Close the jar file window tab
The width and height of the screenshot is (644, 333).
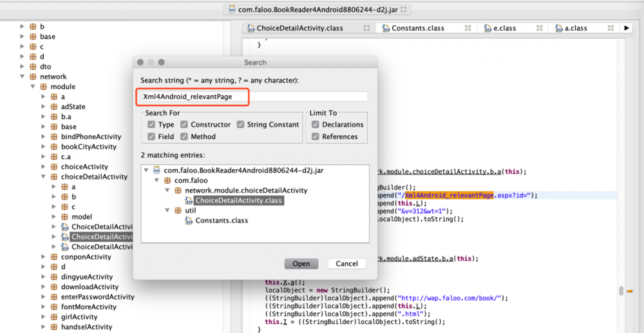coord(403,9)
